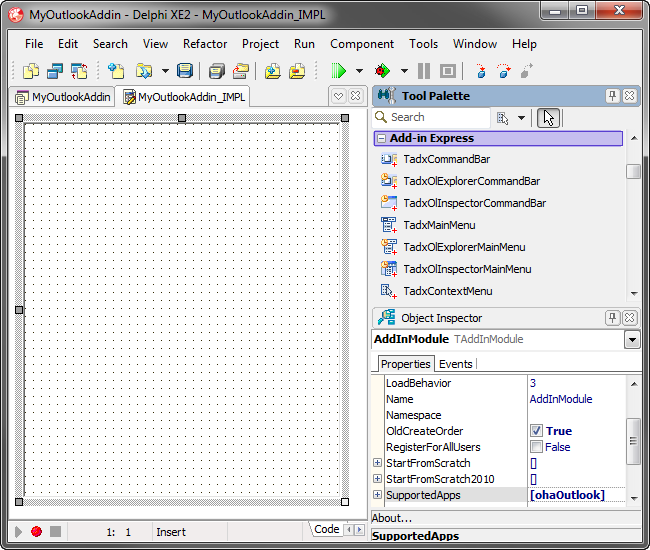Switch to the Events tab
This screenshot has height=550, width=650.
(456, 364)
